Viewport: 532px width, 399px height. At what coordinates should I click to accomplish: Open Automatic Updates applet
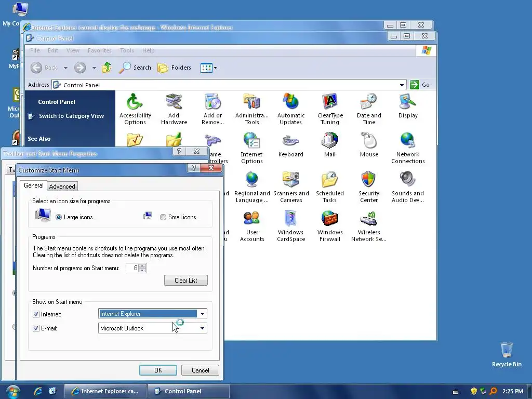point(291,109)
